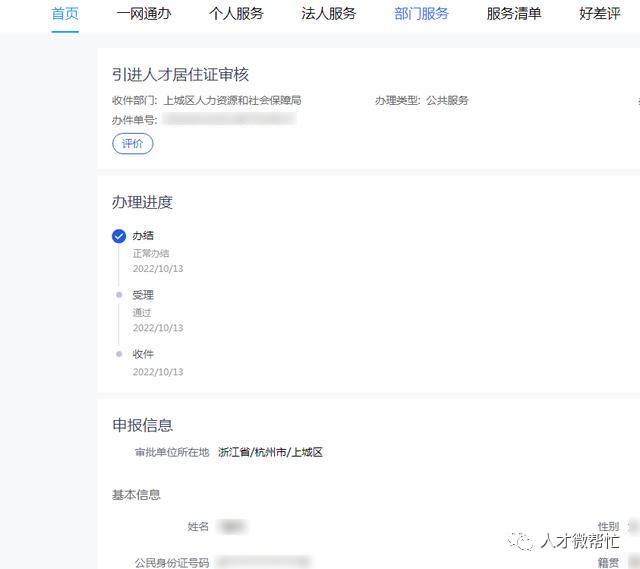Click the 办件单号 label
Screen dimensions: 640x569
coord(135,120)
